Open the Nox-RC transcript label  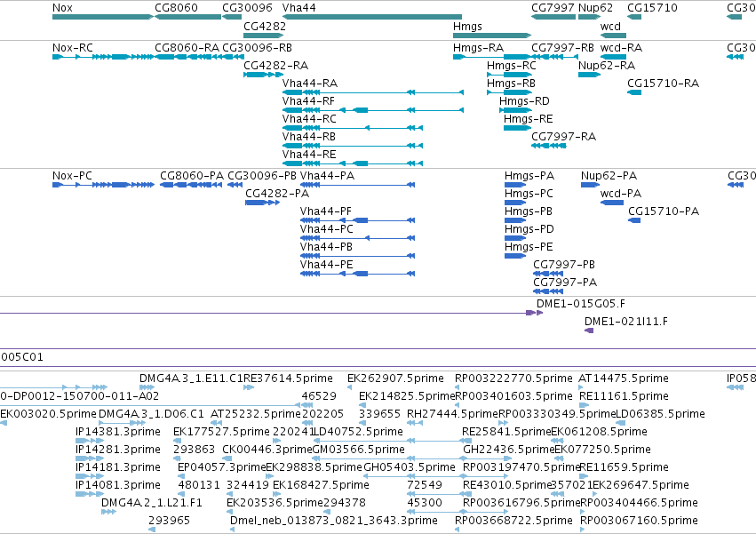73,48
